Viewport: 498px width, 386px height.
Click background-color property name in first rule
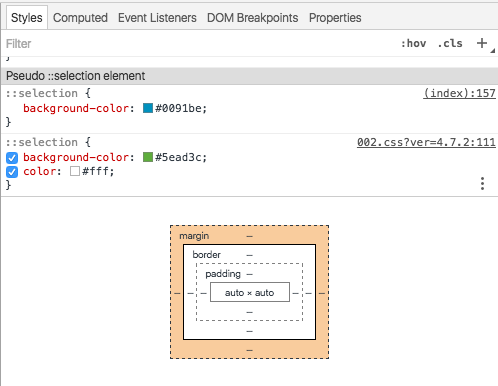coord(76,108)
